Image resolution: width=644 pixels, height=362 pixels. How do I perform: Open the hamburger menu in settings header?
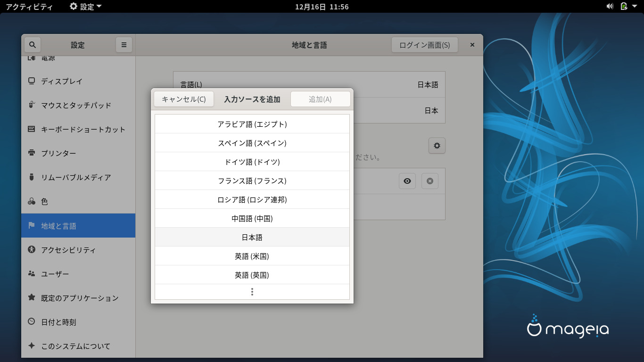(124, 45)
